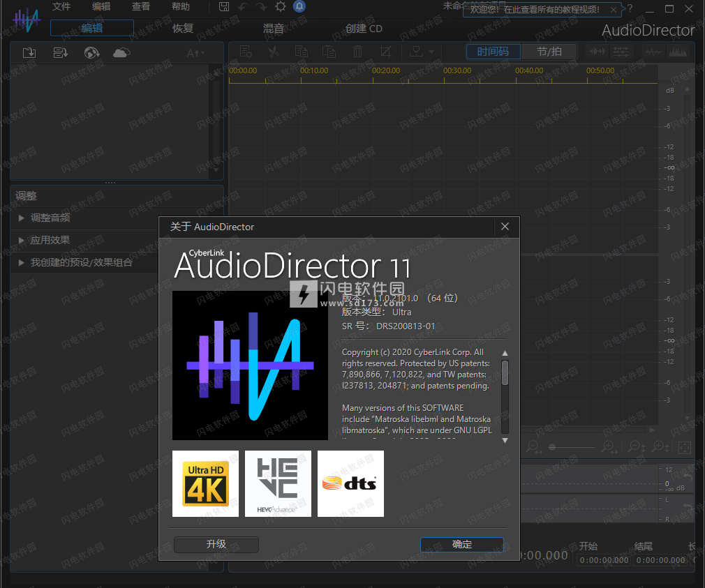The width and height of the screenshot is (705, 588).
Task: Click the copyright text scroll-up arrow
Action: coord(505,353)
